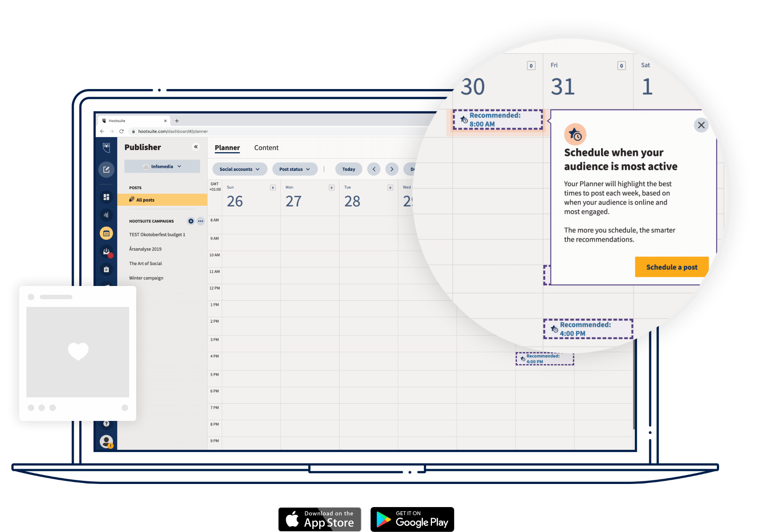This screenshot has width=766, height=532.
Task: Switch to the Content tab
Action: [266, 147]
